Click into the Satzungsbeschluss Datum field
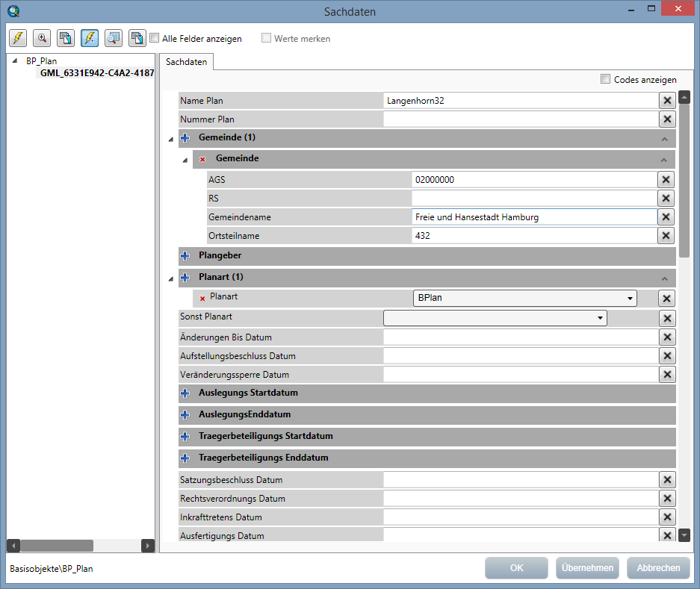700x589 pixels. [520, 480]
